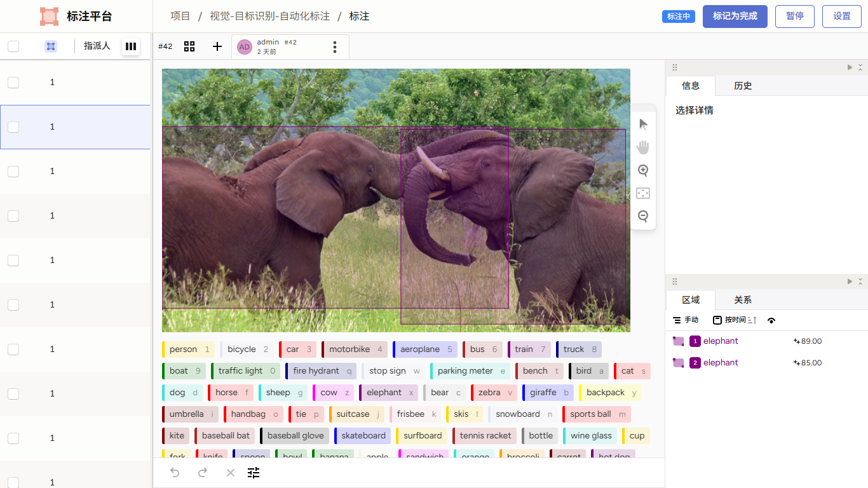Expand regions panel play-arrow control

point(850,281)
